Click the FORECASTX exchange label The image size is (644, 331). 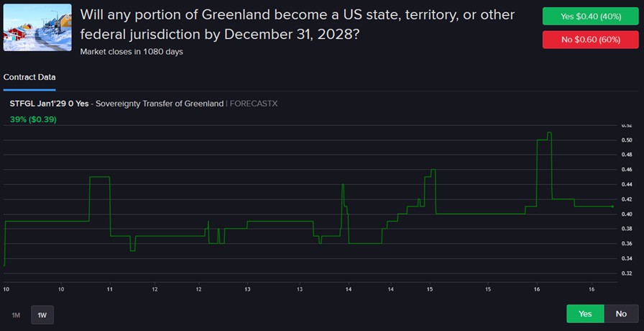click(x=254, y=104)
